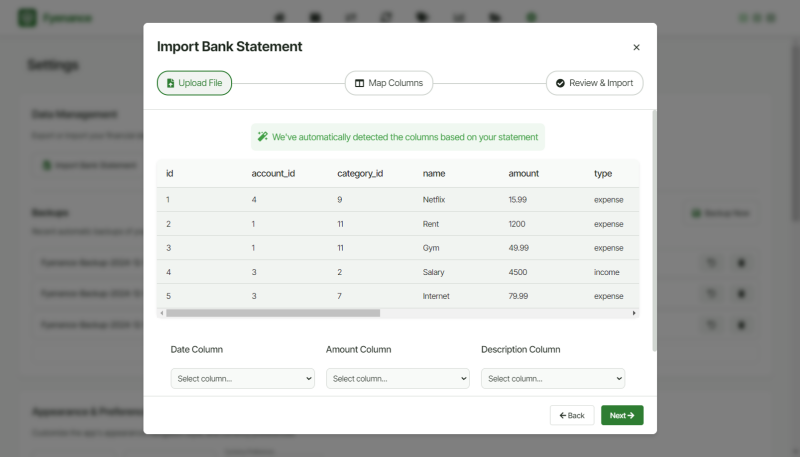Click the amount column header
Viewport: 800px width, 457px height.
point(524,173)
